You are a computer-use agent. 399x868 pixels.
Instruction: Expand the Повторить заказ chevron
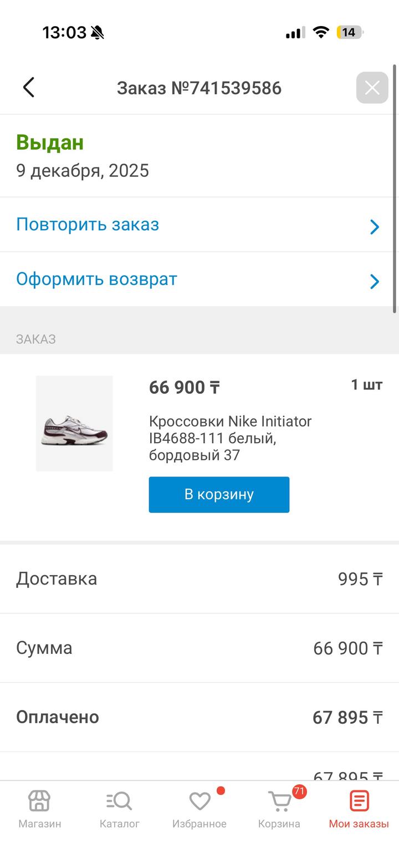[375, 226]
